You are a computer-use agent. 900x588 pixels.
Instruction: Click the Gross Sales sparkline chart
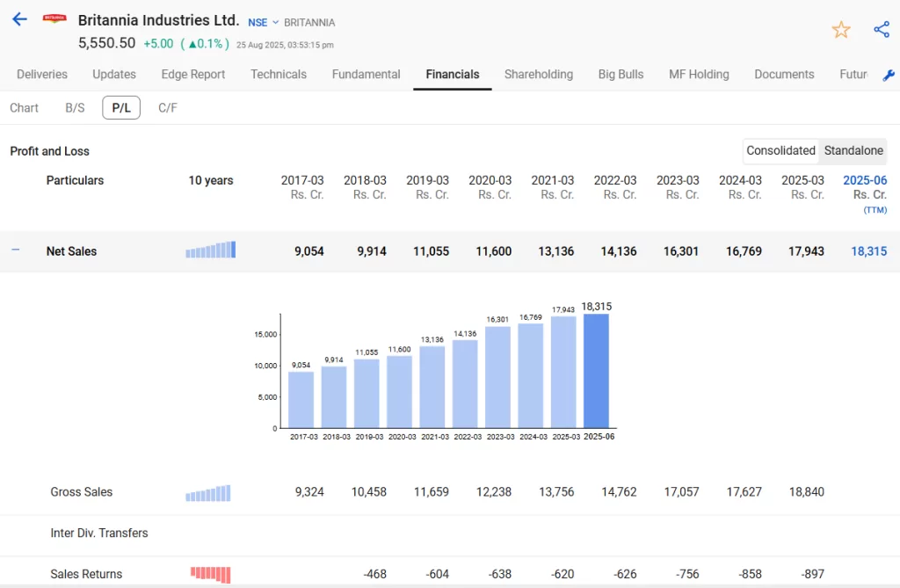click(x=208, y=493)
